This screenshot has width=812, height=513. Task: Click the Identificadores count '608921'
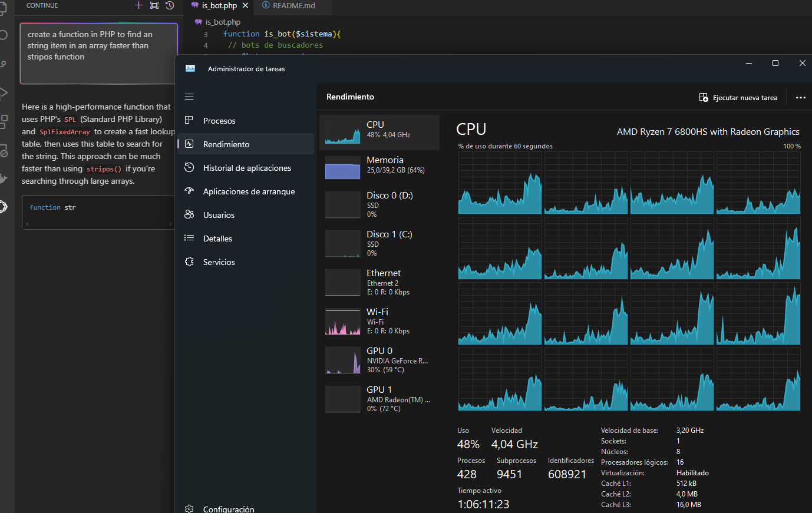tap(567, 474)
